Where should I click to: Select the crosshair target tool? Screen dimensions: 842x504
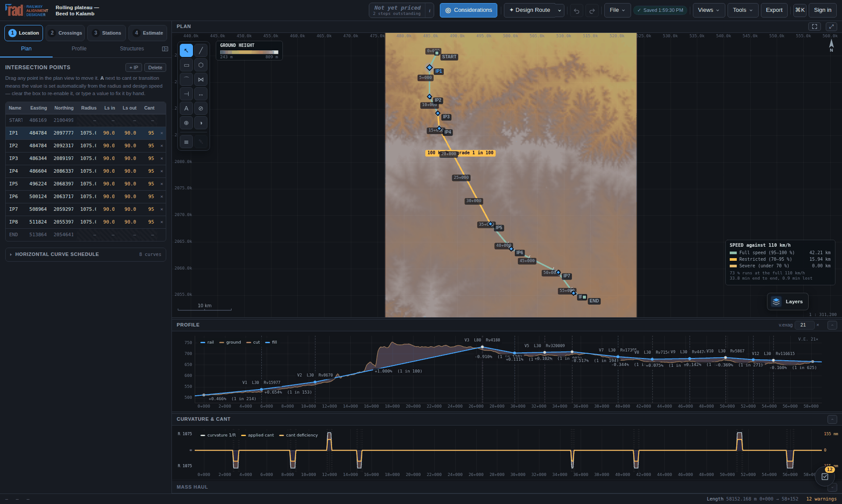pos(186,123)
